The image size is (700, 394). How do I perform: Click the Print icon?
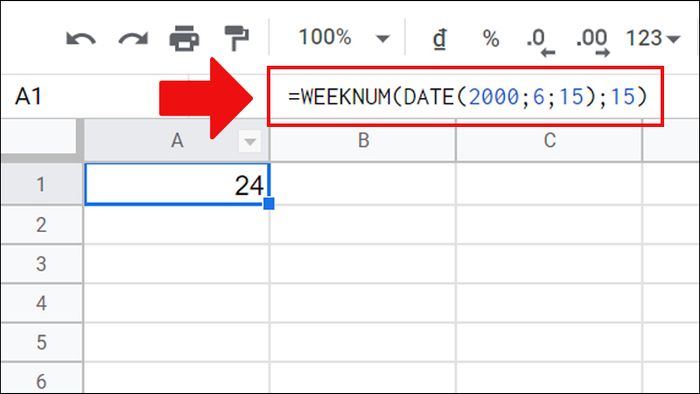coord(184,38)
